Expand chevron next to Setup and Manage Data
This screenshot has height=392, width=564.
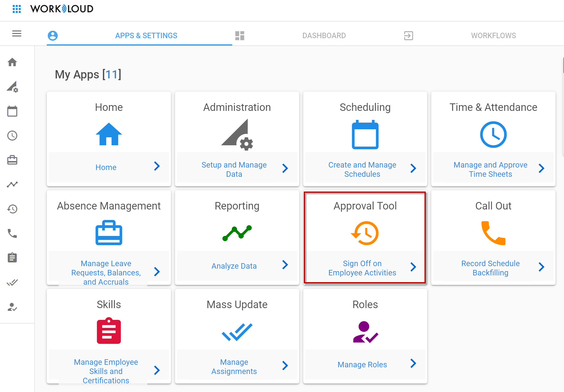[x=285, y=169]
